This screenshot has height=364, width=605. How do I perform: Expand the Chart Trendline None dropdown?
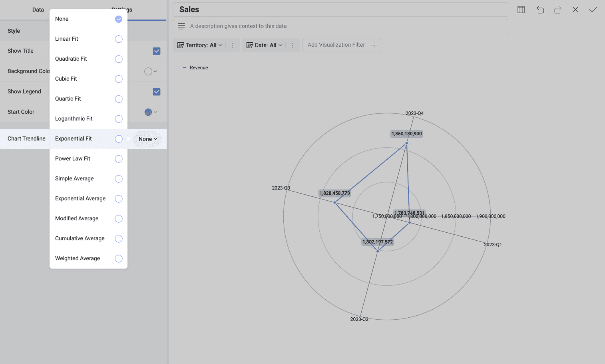point(147,139)
